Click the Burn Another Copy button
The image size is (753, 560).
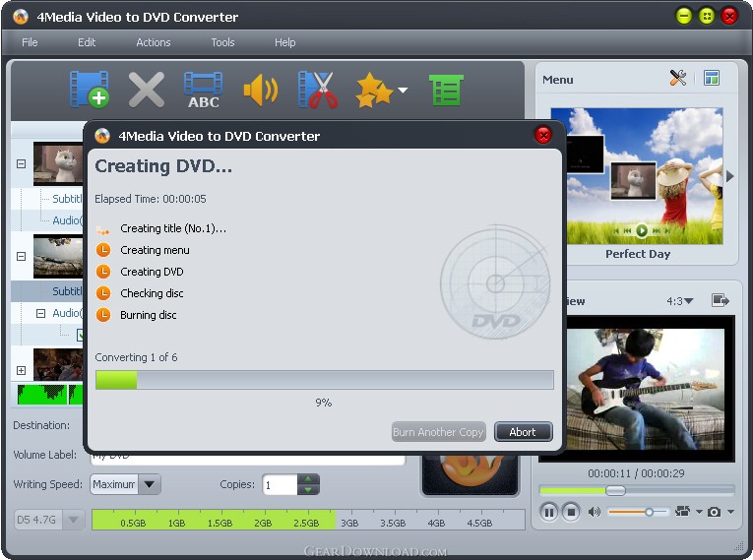tap(438, 432)
